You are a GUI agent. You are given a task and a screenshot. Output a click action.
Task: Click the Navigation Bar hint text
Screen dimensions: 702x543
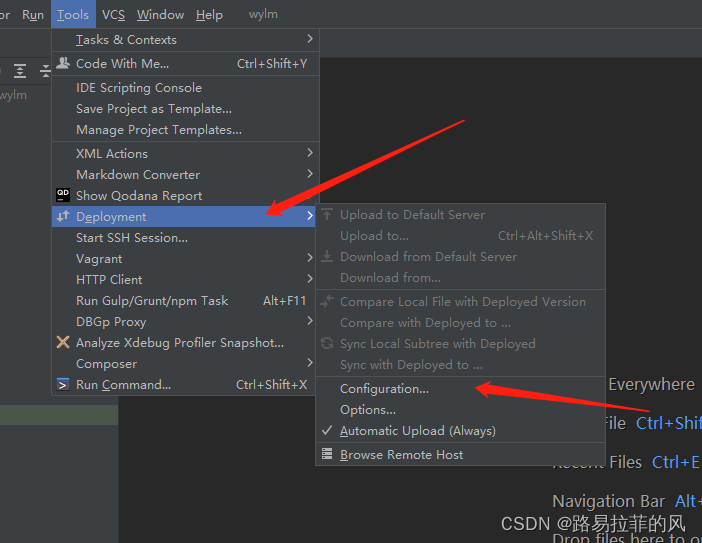(608, 501)
